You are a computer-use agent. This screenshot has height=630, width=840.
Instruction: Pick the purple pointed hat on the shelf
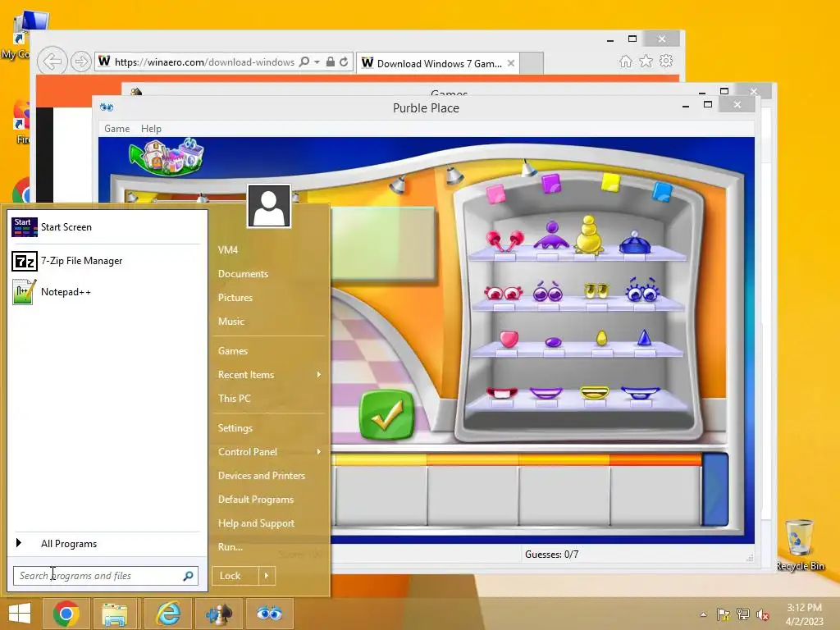pos(552,235)
